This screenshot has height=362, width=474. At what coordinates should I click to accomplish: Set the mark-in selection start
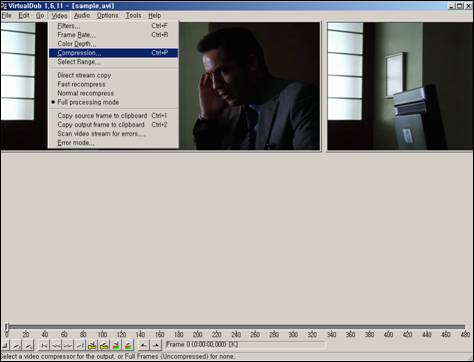[x=143, y=345]
